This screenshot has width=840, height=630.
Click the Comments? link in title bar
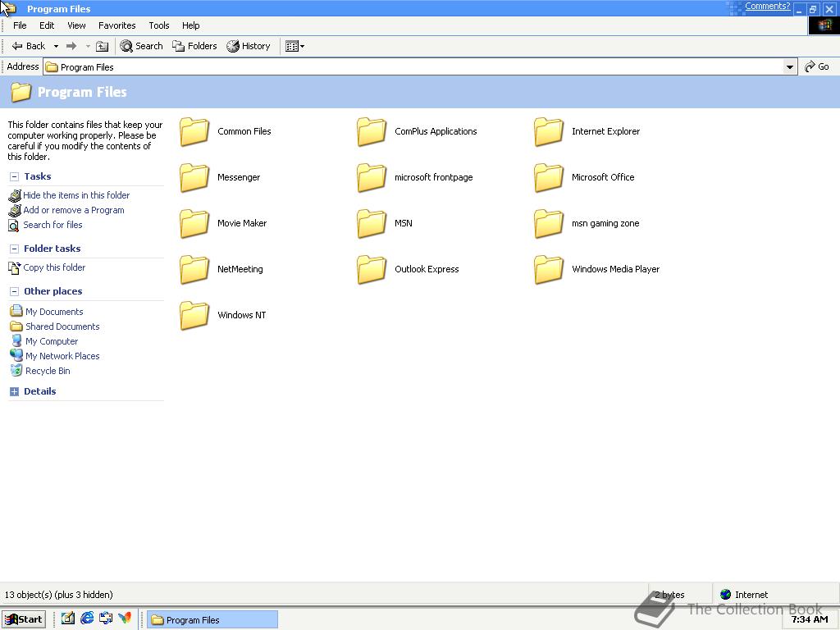767,7
